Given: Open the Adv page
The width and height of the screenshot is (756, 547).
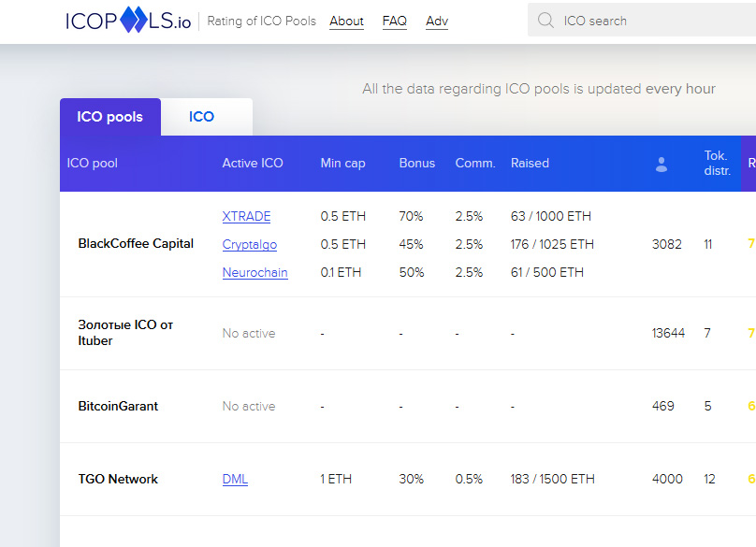Looking at the screenshot, I should click(x=437, y=22).
